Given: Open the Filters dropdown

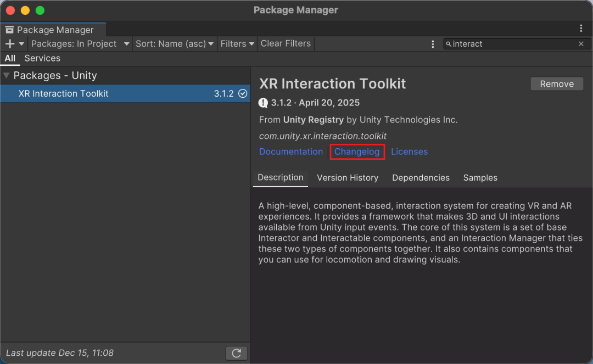Looking at the screenshot, I should [237, 44].
